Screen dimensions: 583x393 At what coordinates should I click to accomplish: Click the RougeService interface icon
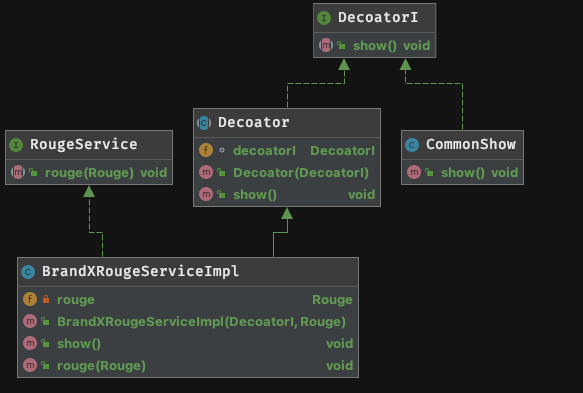[16, 145]
